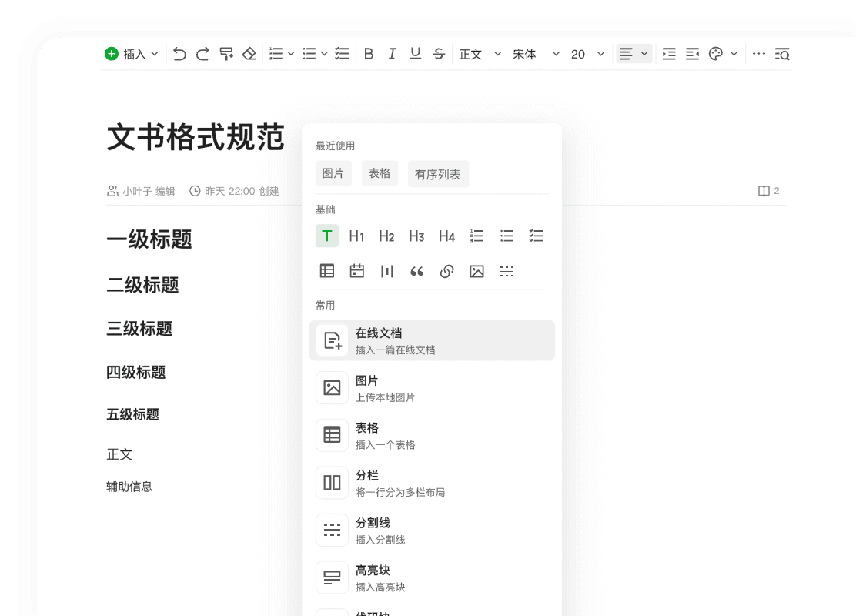This screenshot has height=616, width=856.
Task: Select H3 heading in the panel
Action: tap(416, 236)
